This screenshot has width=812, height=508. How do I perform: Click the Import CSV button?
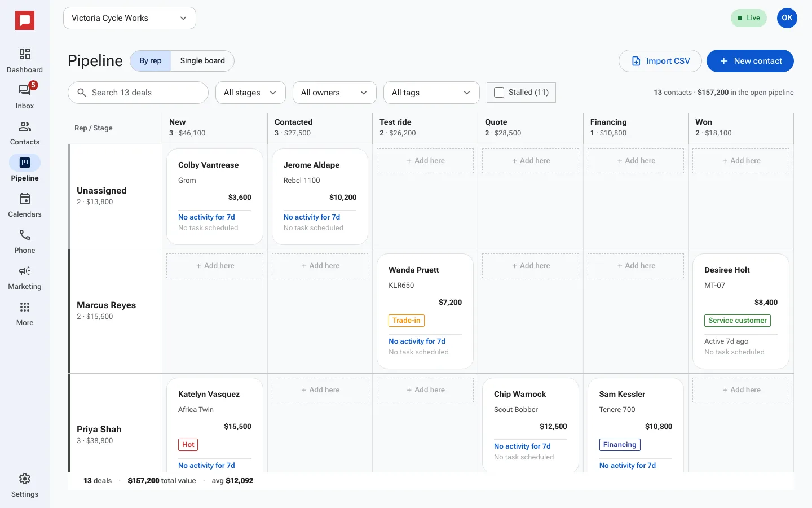point(660,61)
